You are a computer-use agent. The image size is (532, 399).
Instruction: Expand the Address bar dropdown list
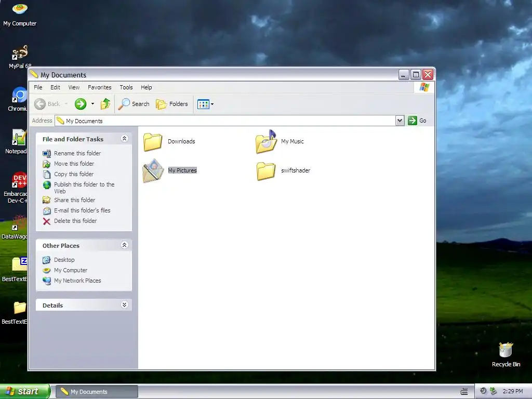point(400,121)
